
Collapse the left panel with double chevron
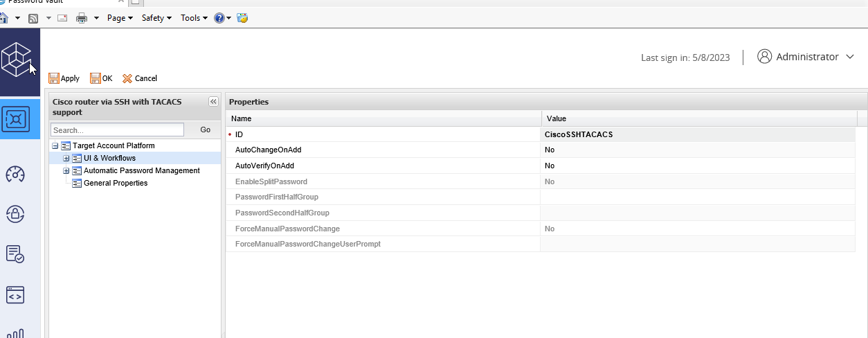click(x=213, y=101)
